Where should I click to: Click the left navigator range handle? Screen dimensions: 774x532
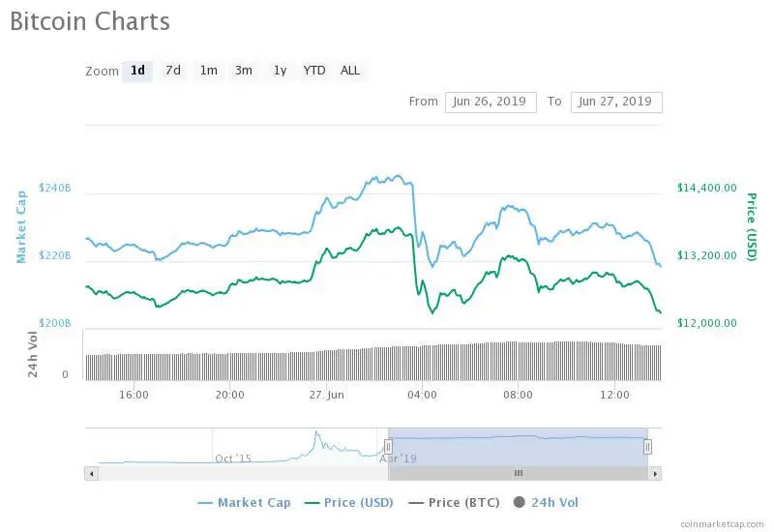tap(388, 446)
